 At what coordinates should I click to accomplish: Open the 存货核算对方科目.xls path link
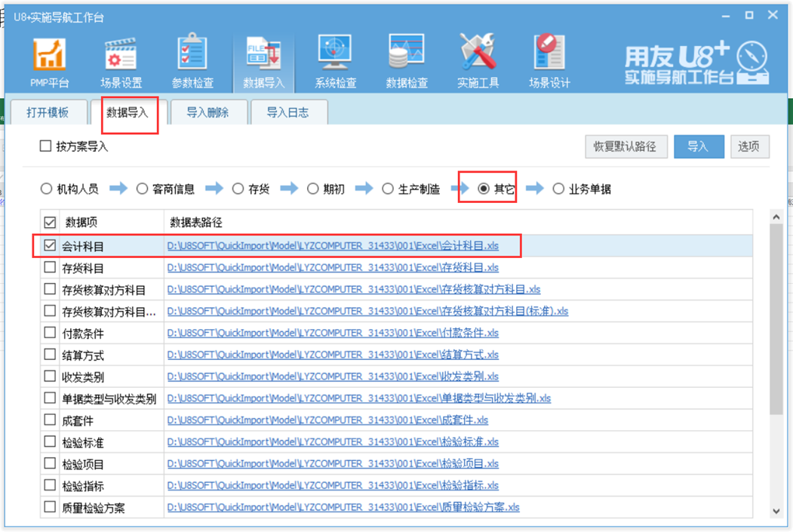(x=354, y=289)
